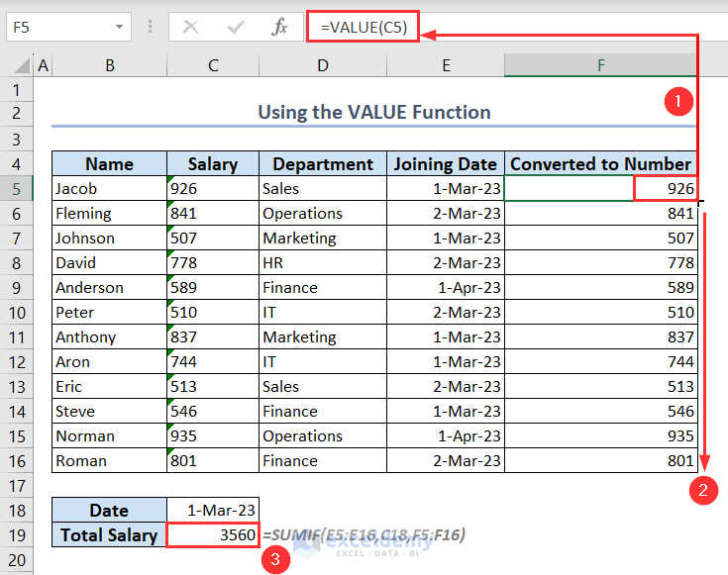Select the cell containing 'David'
Image resolution: width=728 pixels, height=575 pixels.
click(x=110, y=262)
